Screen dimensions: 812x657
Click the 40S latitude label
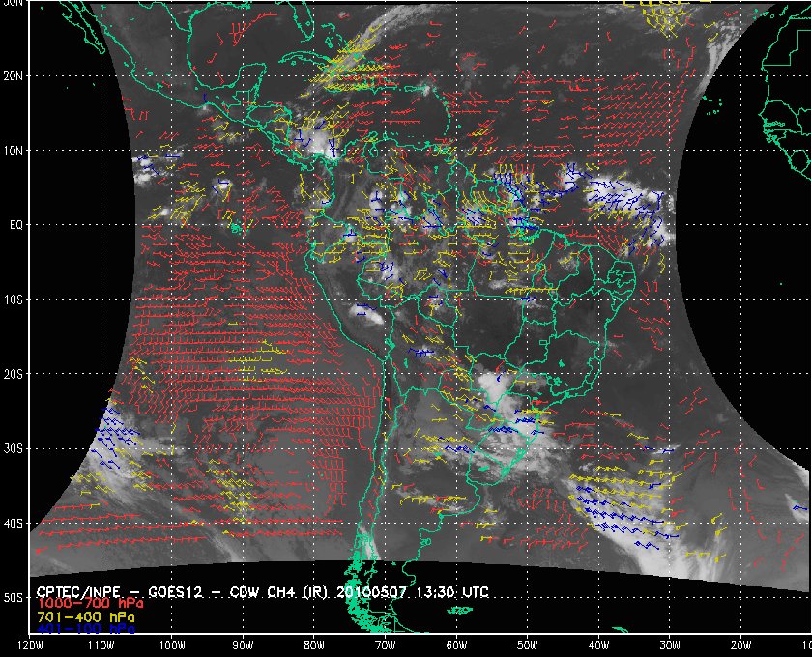pos(14,524)
